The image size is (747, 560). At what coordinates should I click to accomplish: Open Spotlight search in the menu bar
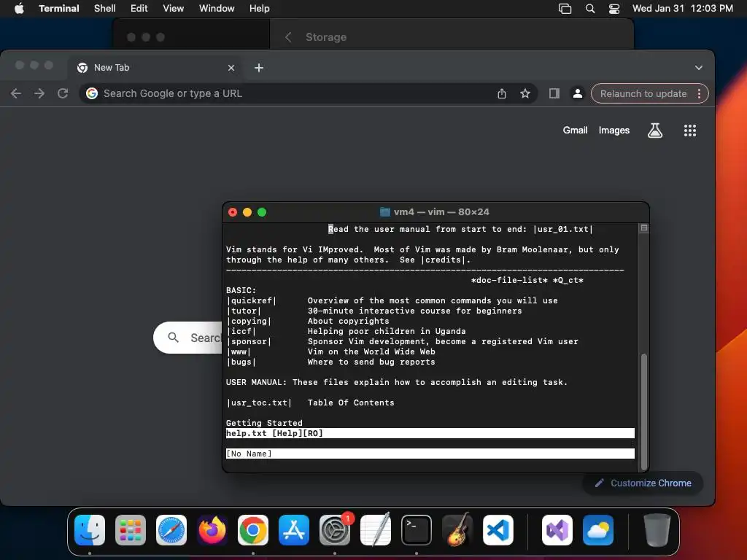tap(589, 9)
